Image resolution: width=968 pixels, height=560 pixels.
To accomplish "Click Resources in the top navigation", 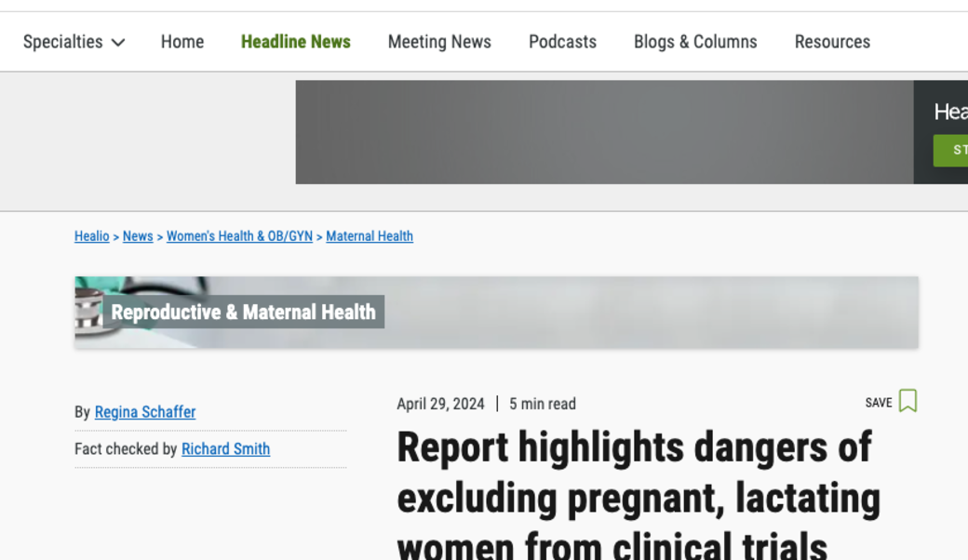I will tap(831, 42).
